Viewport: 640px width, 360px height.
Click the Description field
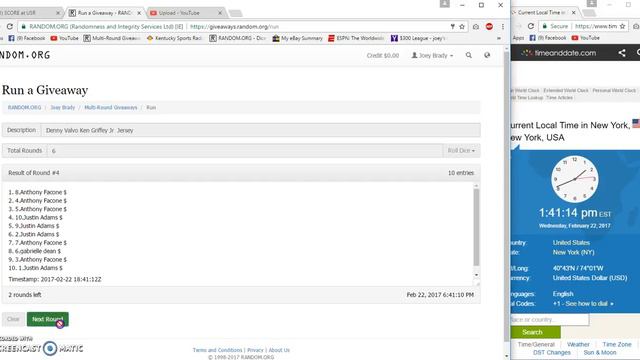(x=260, y=130)
